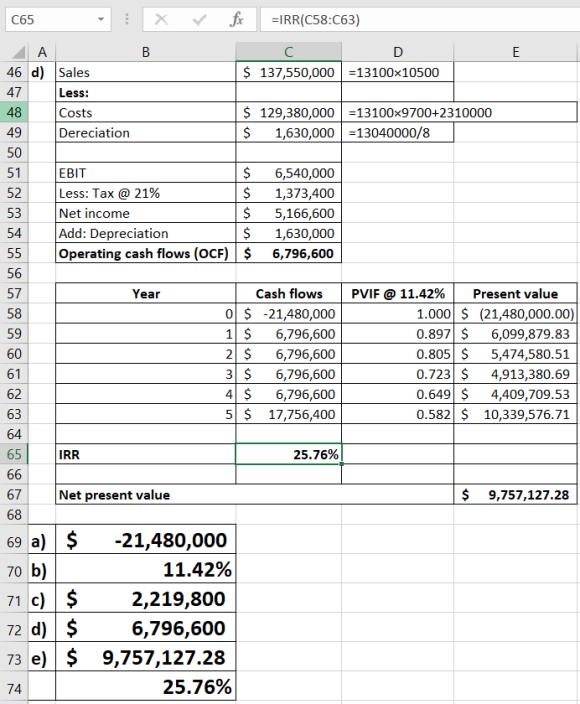Select row 48 header

pos(14,112)
